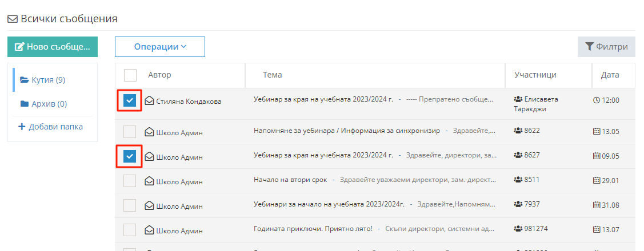Click the calendar icon beside date 29.01
The image size is (644, 251).
(x=597, y=180)
